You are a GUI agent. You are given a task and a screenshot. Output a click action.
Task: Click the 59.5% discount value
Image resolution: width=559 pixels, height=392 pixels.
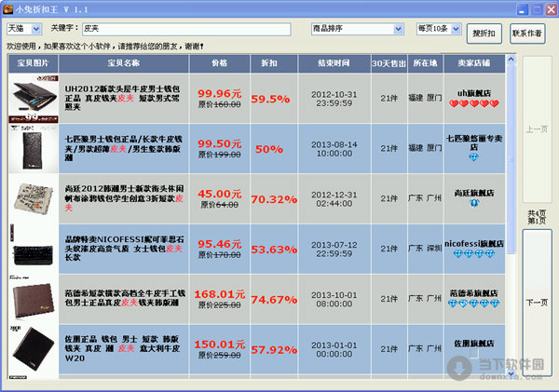pos(270,99)
